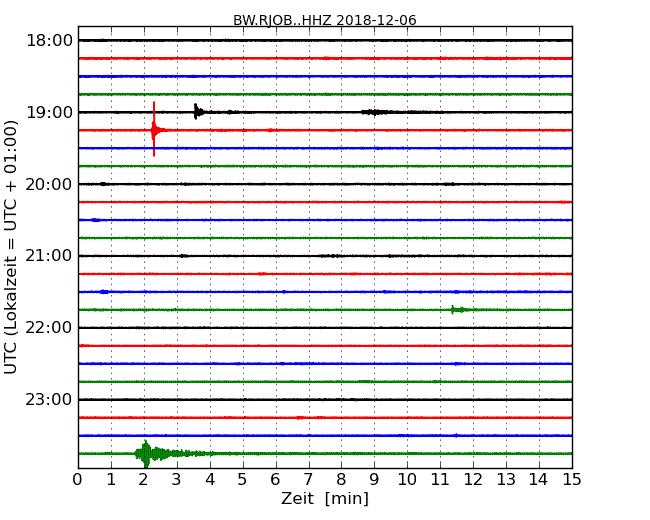Click the x-axis tick label 15

click(x=572, y=480)
